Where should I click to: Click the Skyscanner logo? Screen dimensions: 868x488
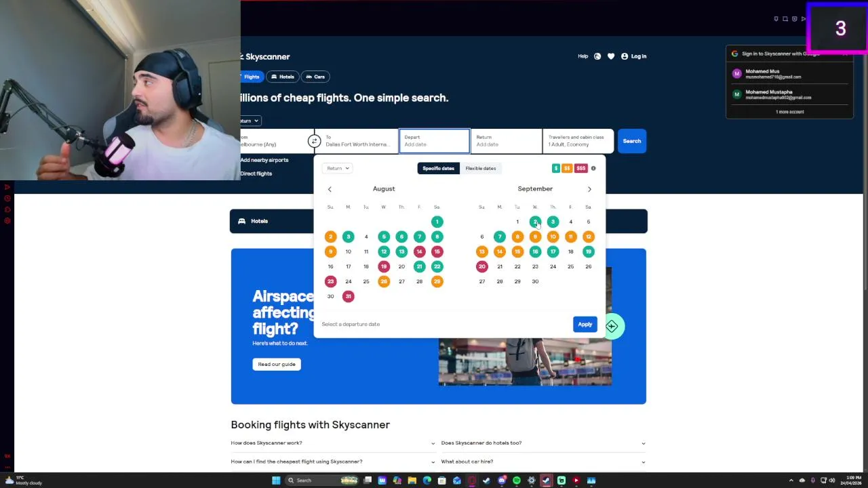265,57
